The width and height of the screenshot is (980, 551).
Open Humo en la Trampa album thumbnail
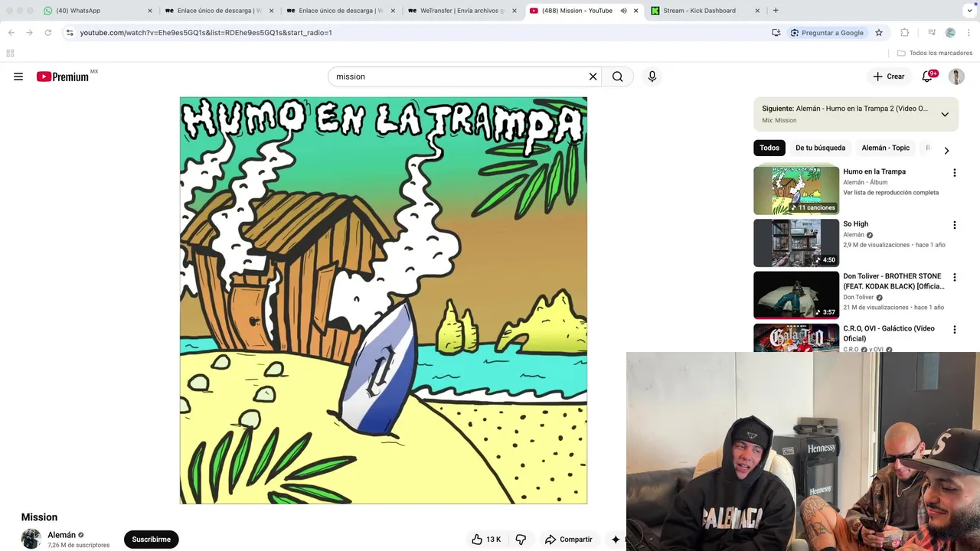click(796, 191)
